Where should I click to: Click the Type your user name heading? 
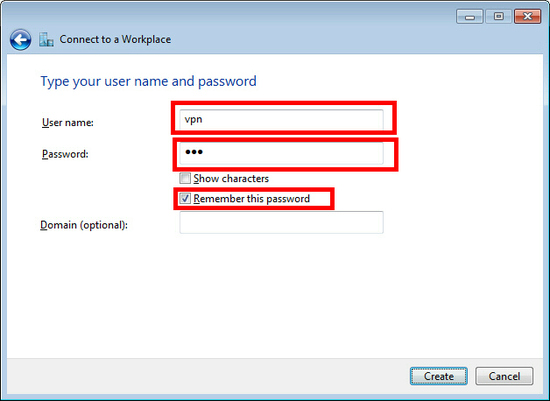148,81
